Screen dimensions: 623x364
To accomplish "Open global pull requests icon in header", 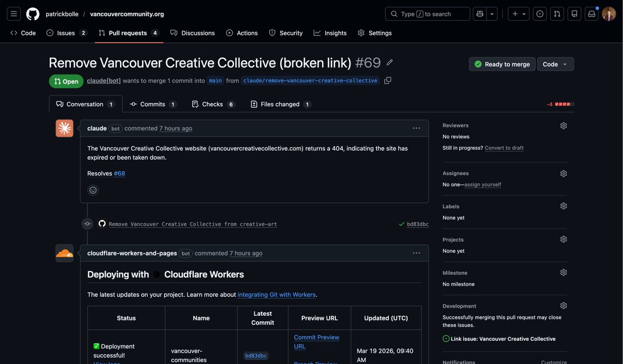I will 557,14.
